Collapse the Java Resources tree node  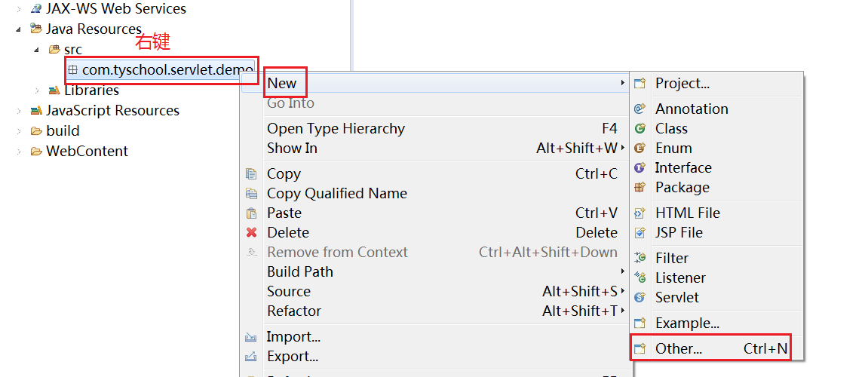(x=18, y=29)
